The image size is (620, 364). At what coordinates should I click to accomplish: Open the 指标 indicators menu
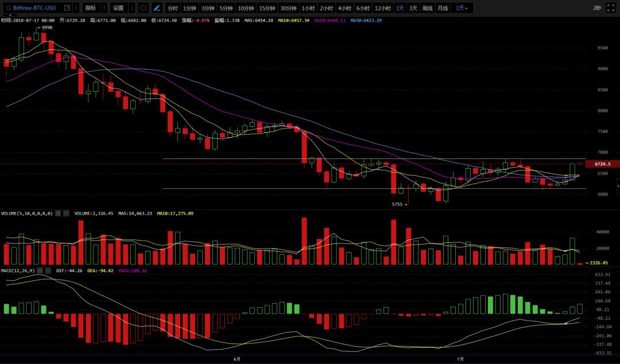[91, 8]
